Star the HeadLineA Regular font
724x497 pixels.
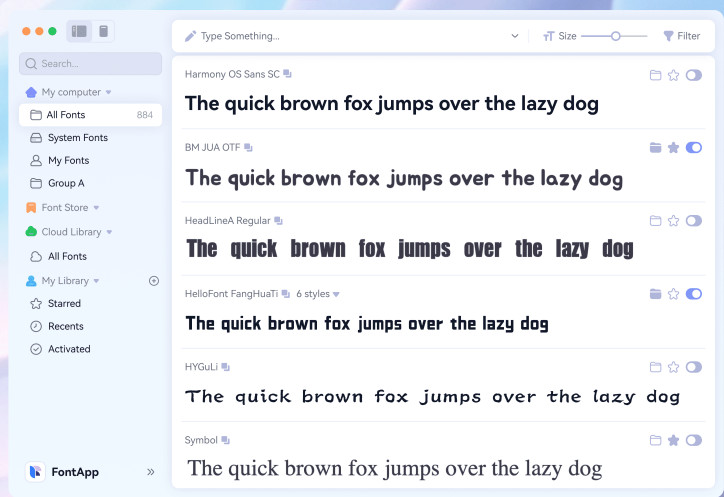(x=674, y=221)
